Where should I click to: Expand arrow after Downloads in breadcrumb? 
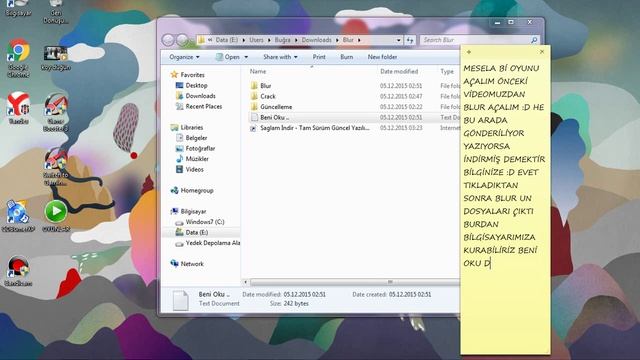tap(337, 40)
